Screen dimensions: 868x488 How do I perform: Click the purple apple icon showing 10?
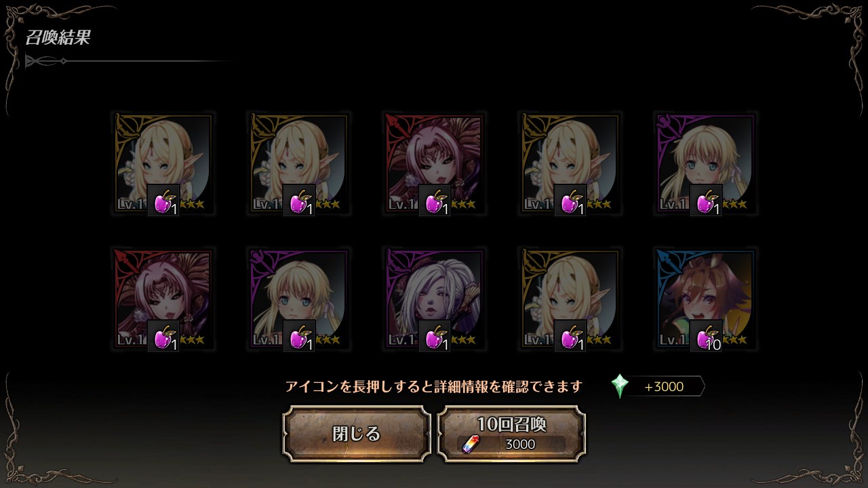pos(706,335)
